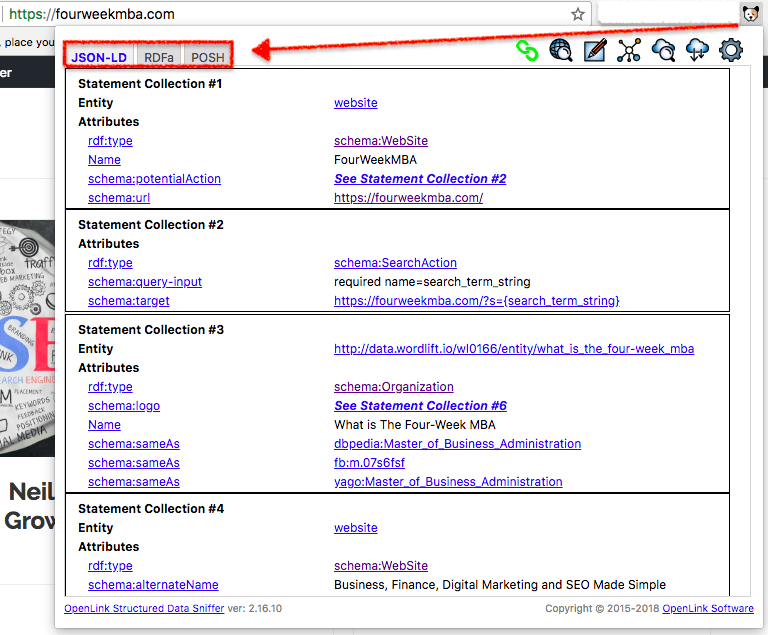This screenshot has width=768, height=635.
Task: Click the FourWeekMBA name value text
Action: 375,160
